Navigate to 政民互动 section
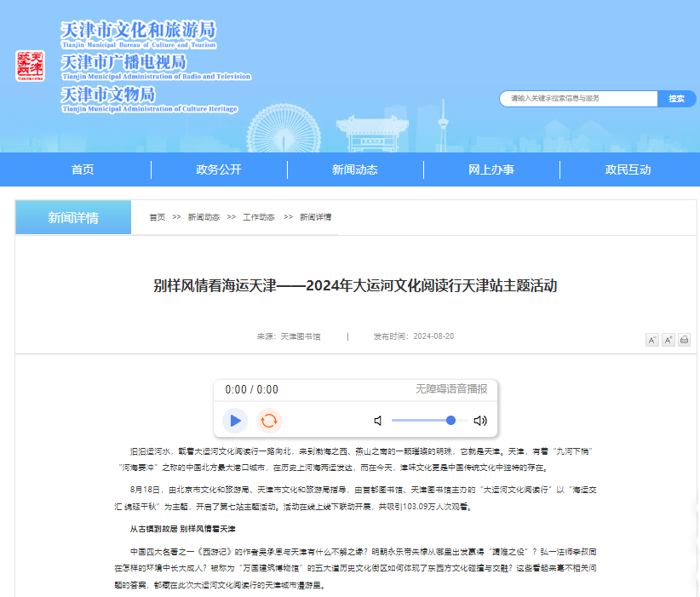700x597 pixels. 628,169
